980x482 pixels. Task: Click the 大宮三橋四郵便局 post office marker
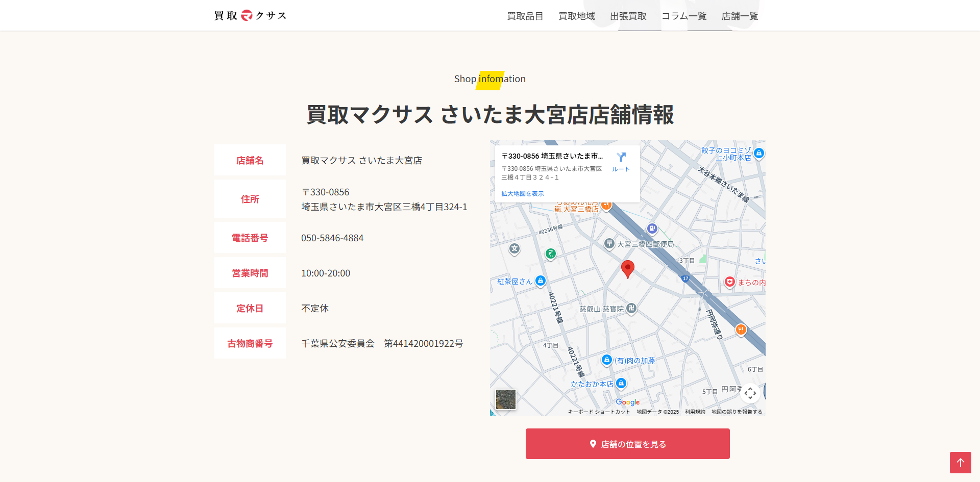609,244
